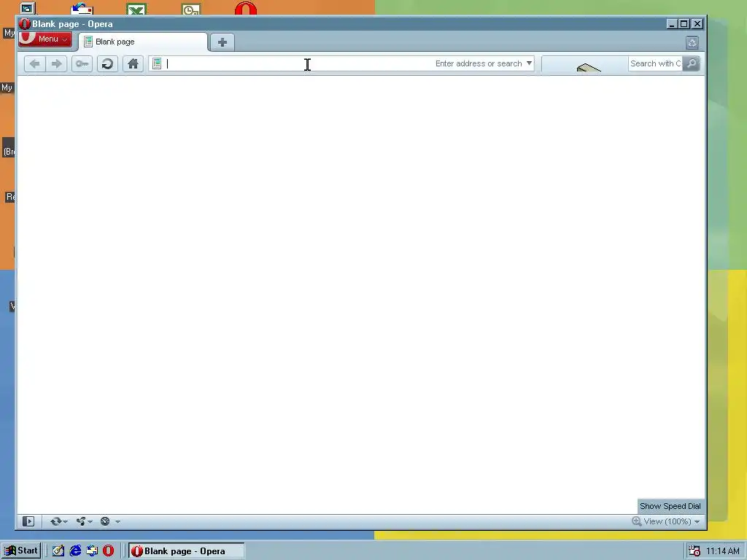Go back using the Back arrow
The width and height of the screenshot is (747, 560).
pos(35,64)
